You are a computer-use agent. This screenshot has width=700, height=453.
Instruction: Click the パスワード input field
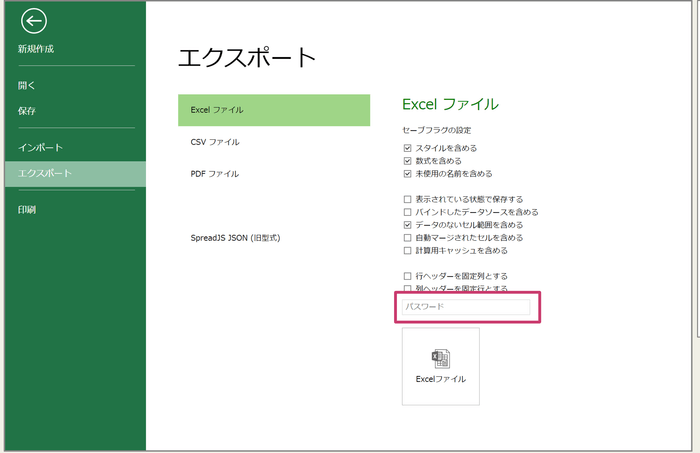465,306
